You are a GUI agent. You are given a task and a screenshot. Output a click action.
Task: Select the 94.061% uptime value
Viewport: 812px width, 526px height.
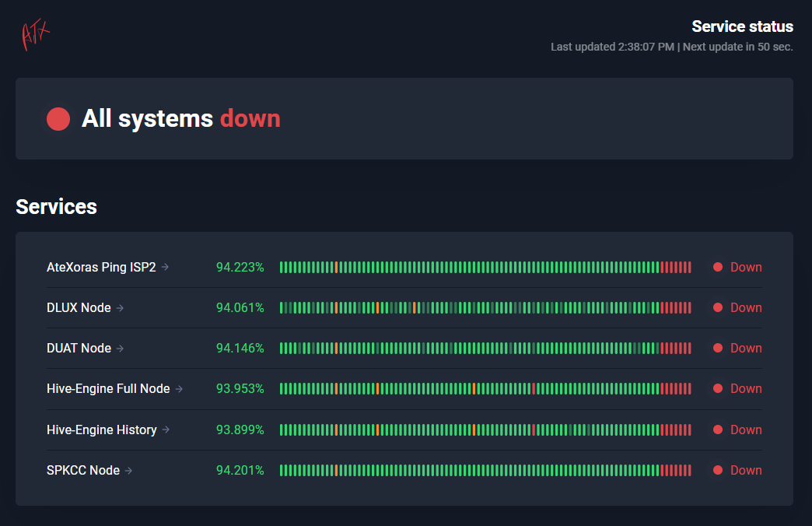click(240, 307)
